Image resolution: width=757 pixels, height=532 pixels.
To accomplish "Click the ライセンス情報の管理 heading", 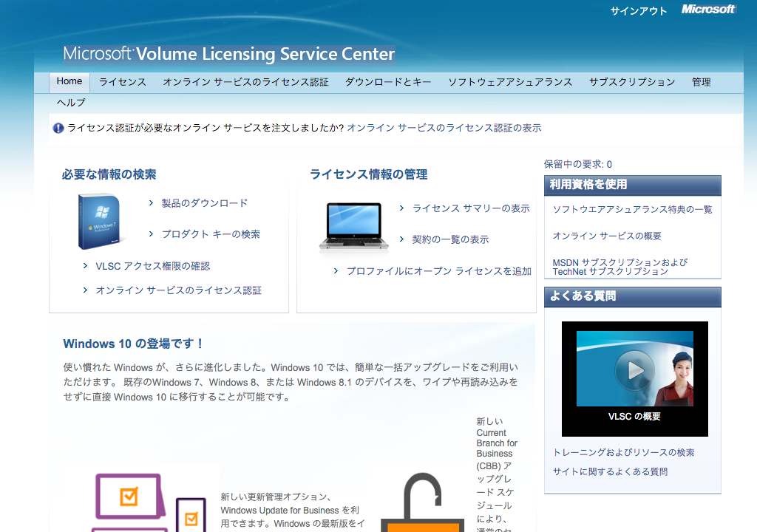I will click(369, 174).
